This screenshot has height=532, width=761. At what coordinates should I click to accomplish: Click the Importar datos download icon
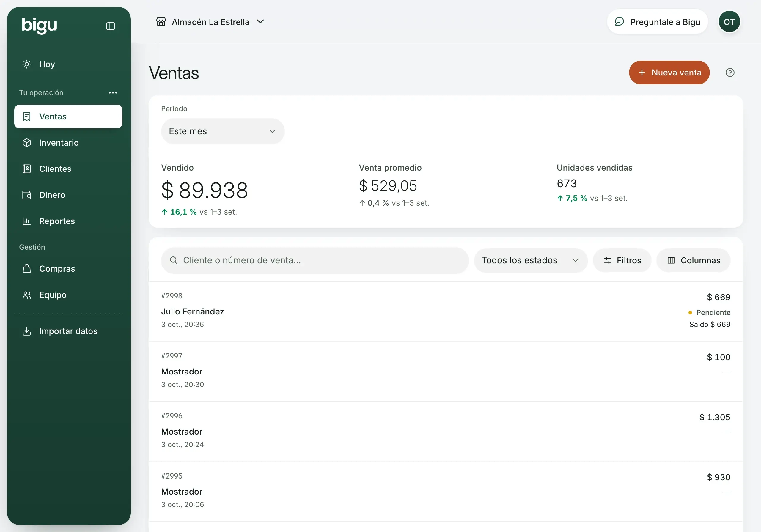tap(27, 331)
